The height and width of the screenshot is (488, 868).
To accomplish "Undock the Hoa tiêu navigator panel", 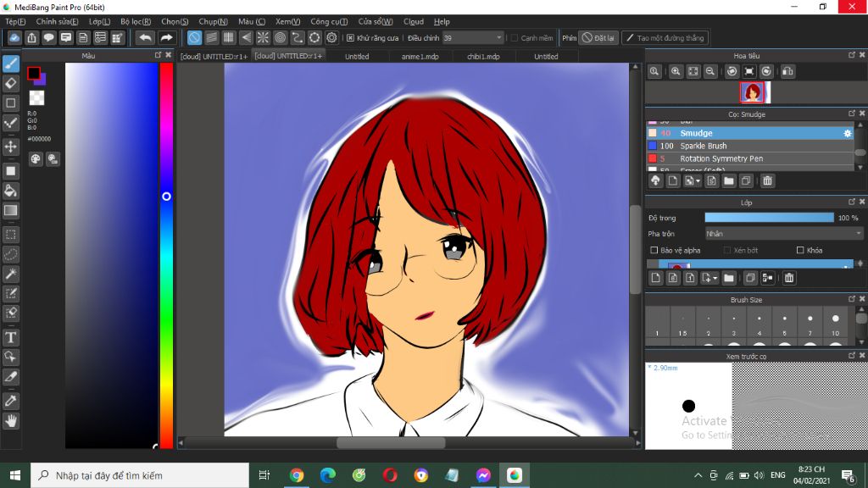I will [852, 55].
